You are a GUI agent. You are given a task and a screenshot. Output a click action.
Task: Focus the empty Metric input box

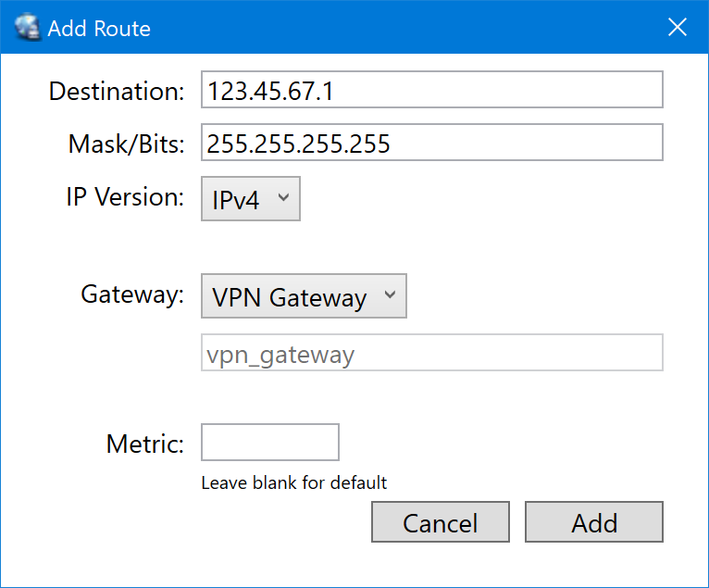(x=270, y=443)
